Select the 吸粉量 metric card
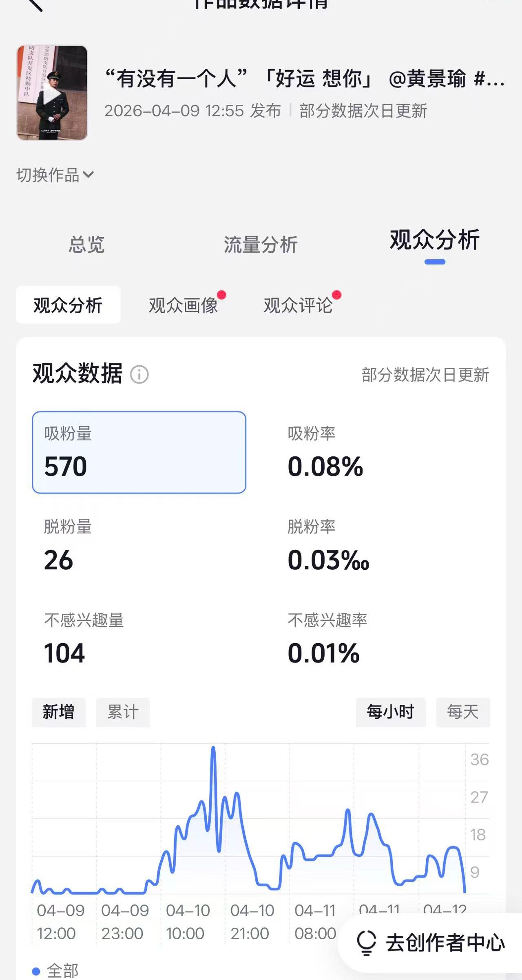 pyautogui.click(x=139, y=452)
